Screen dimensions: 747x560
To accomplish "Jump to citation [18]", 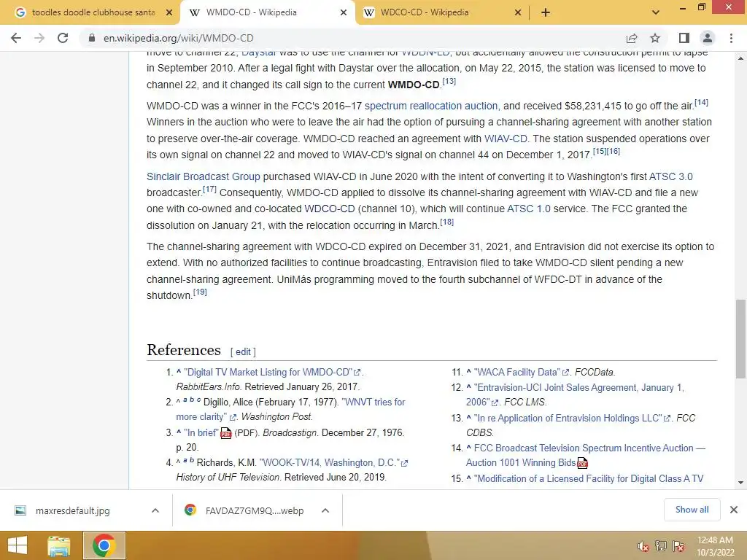I will tap(447, 222).
